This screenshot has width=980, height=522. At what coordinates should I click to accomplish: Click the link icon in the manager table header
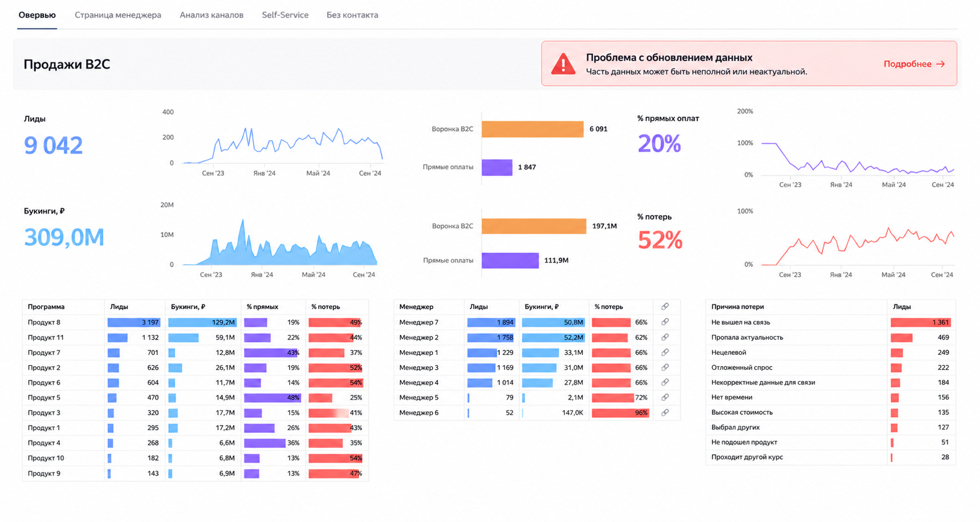(665, 306)
